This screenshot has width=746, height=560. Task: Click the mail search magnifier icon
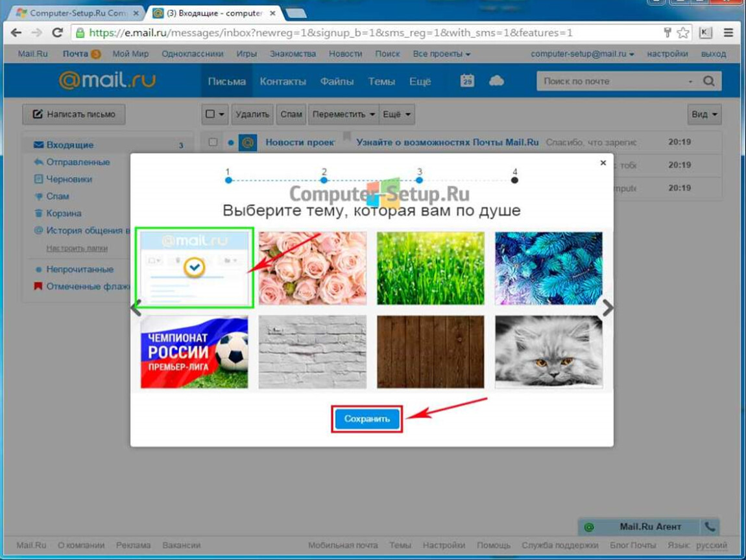point(709,81)
